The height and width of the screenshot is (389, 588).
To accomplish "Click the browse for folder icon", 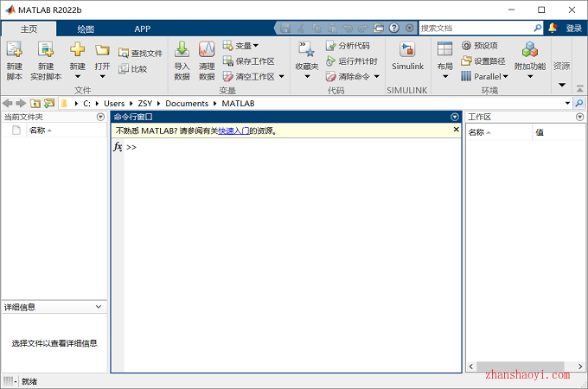I will [x=48, y=104].
